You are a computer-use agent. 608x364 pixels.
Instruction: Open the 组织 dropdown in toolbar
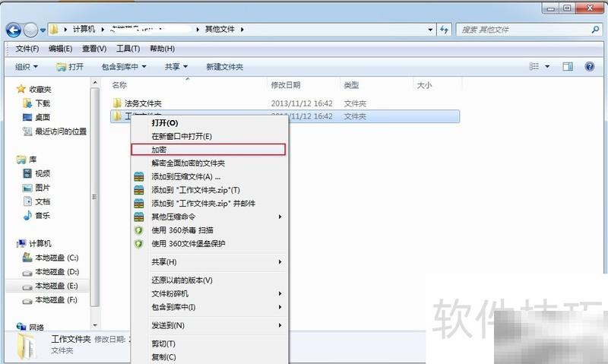click(27, 67)
